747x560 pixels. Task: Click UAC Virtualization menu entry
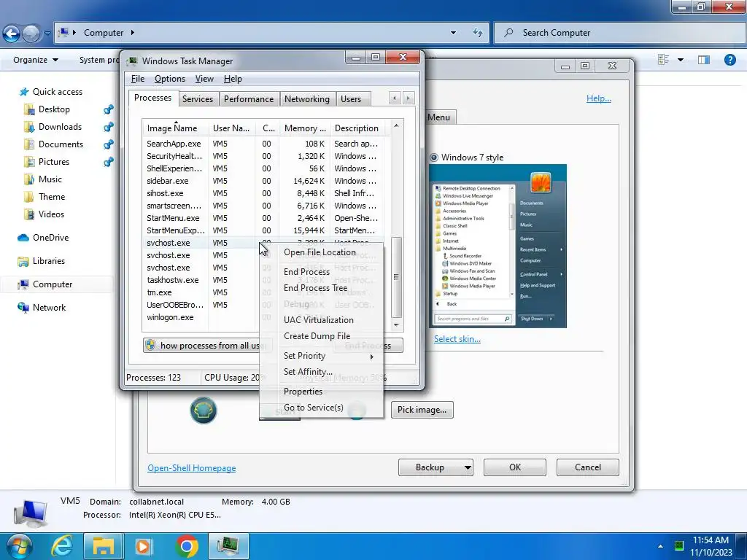[318, 320]
